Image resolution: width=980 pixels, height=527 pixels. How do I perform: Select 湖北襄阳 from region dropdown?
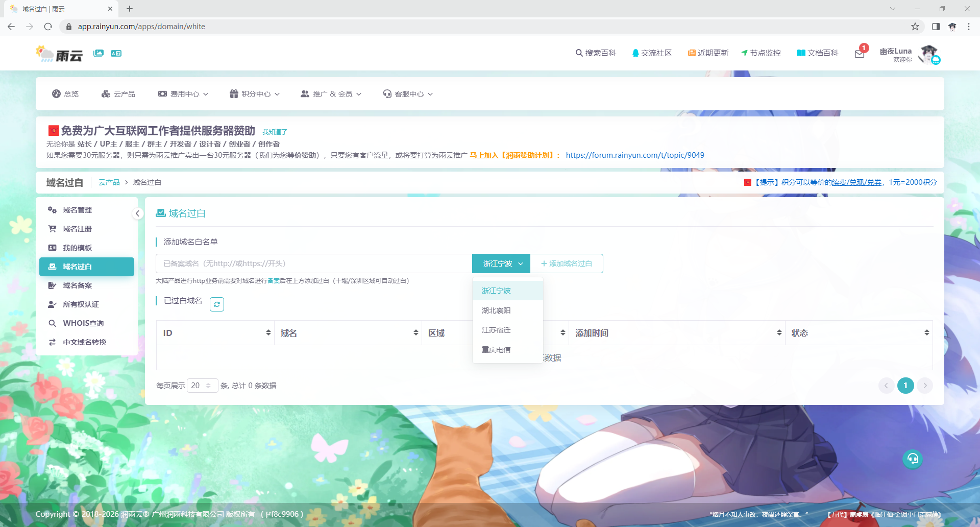point(496,310)
